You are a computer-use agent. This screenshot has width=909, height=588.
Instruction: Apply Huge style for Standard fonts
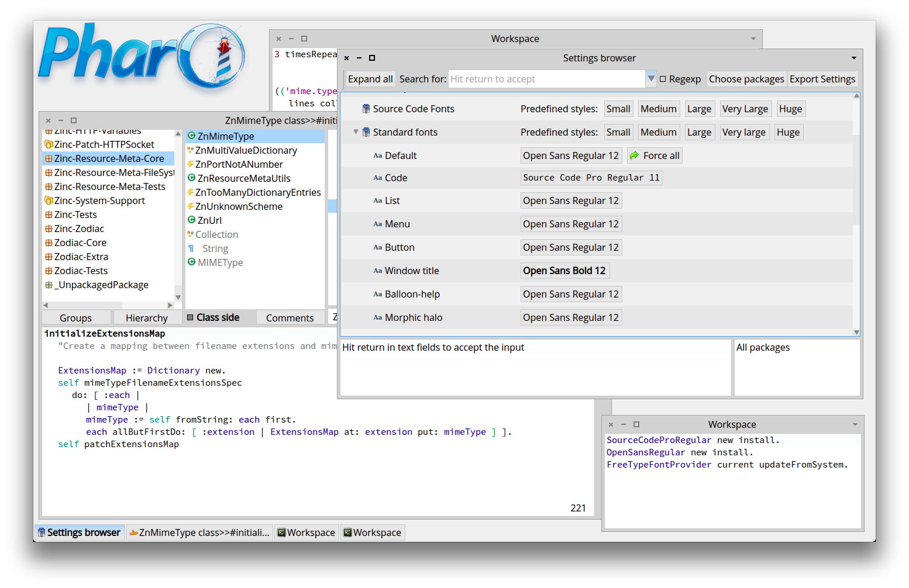(788, 132)
